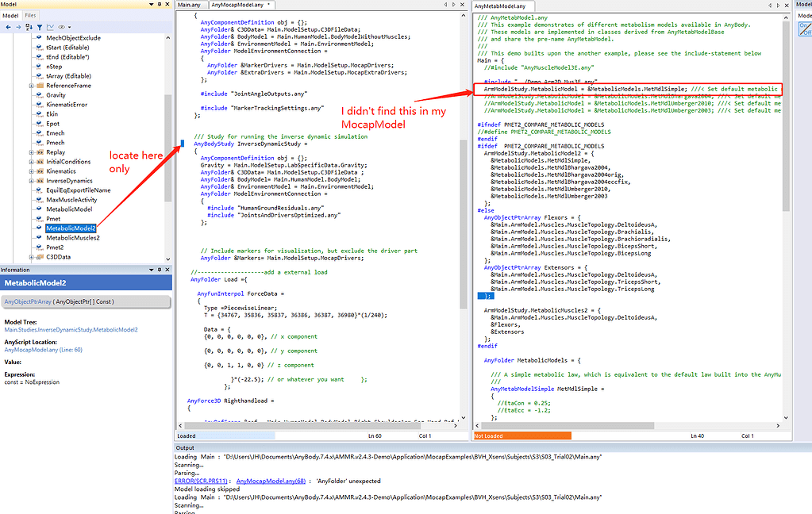Expand the InverseDynamics tree node
The image size is (812, 514).
[x=31, y=181]
